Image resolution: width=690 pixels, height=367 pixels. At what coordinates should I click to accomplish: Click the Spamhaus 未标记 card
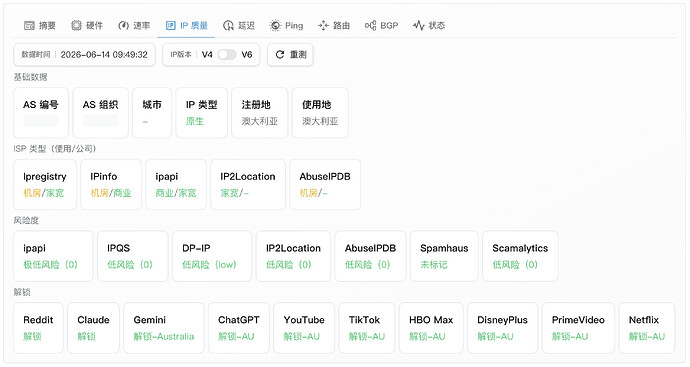coord(444,256)
